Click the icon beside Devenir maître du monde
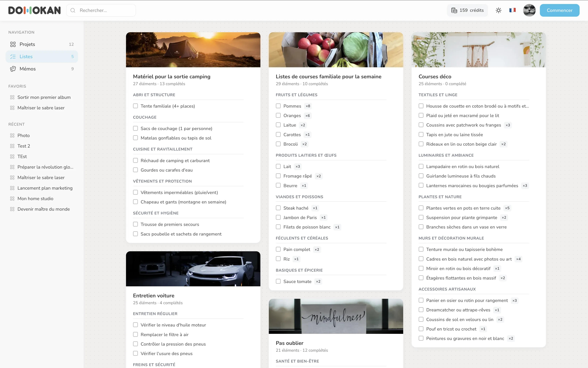 (12, 209)
